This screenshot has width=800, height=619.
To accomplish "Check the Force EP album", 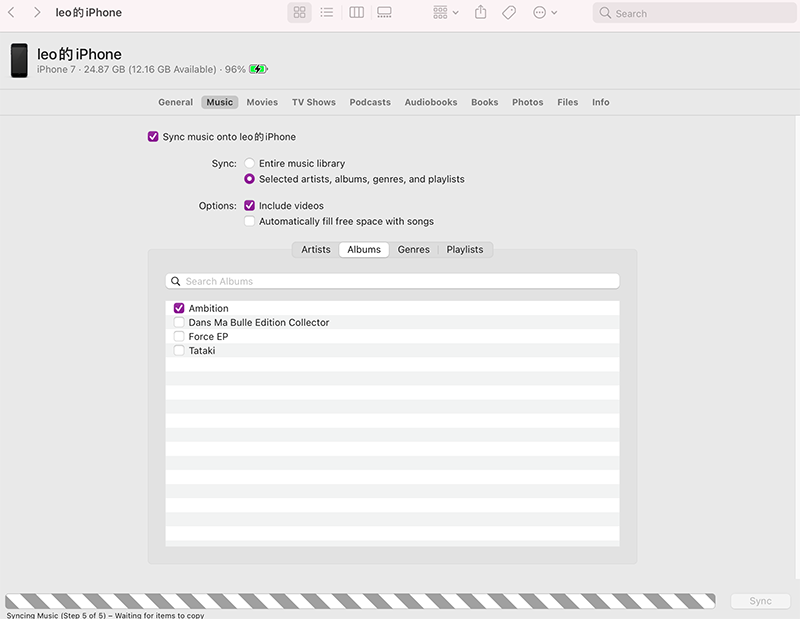I will point(179,337).
